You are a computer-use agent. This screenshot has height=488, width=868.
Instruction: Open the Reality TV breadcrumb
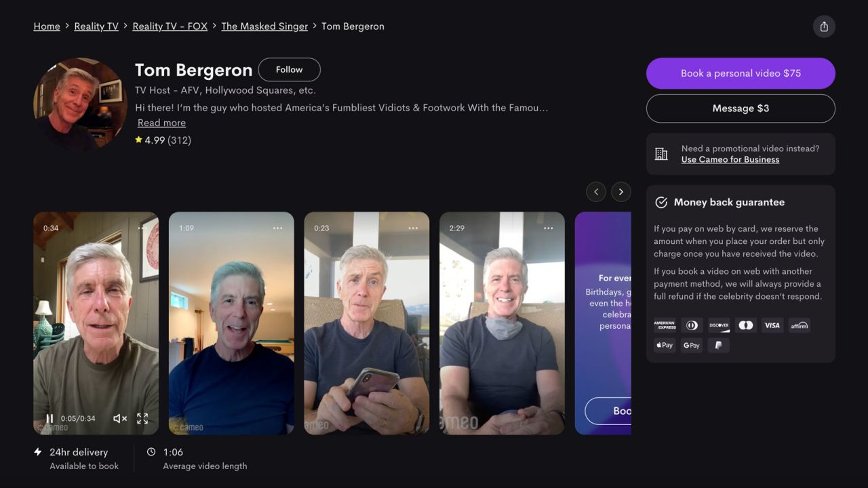[x=96, y=26]
